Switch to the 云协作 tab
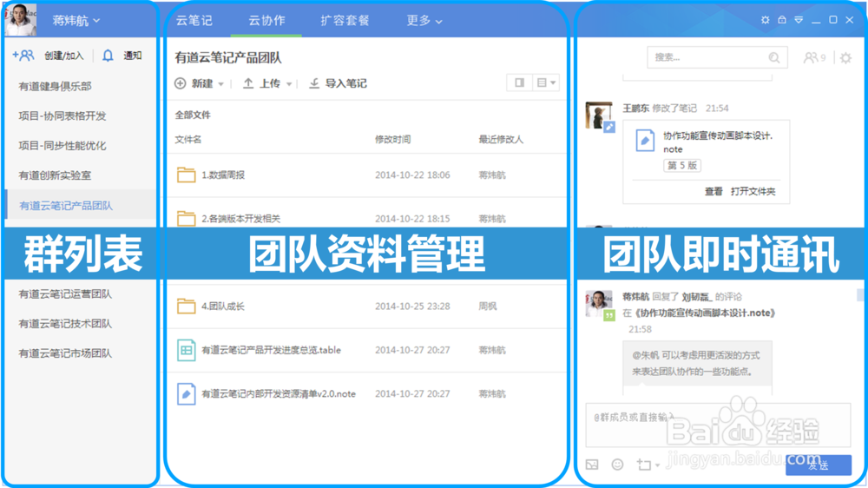 266,21
